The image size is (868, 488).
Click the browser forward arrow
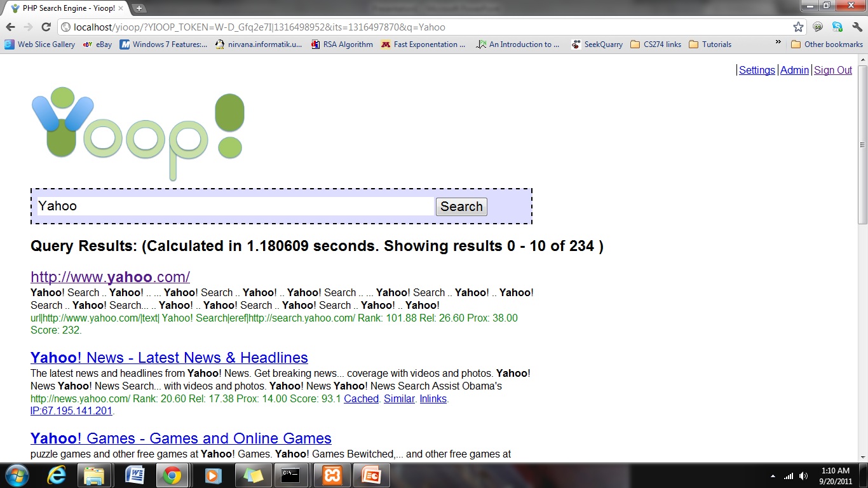pos(28,27)
